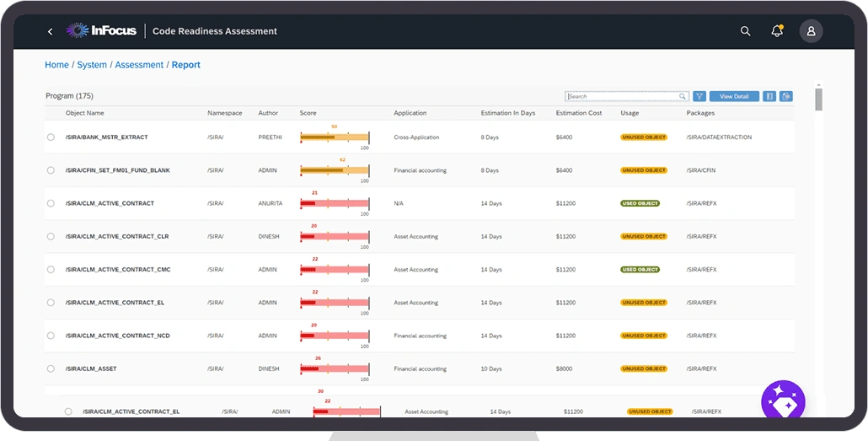The image size is (868, 441).
Task: Open the user profile avatar
Action: [x=811, y=31]
